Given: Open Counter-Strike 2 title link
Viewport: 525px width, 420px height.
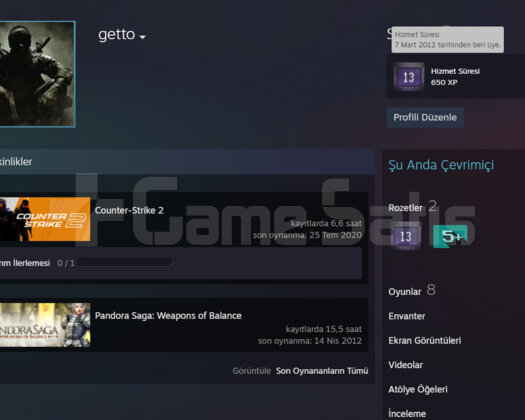Looking at the screenshot, I should [129, 210].
